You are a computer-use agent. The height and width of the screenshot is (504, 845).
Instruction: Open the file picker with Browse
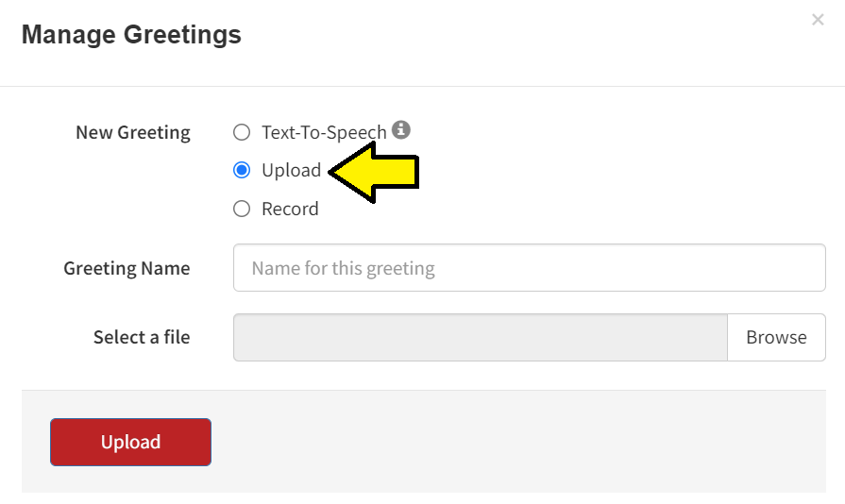pos(777,337)
